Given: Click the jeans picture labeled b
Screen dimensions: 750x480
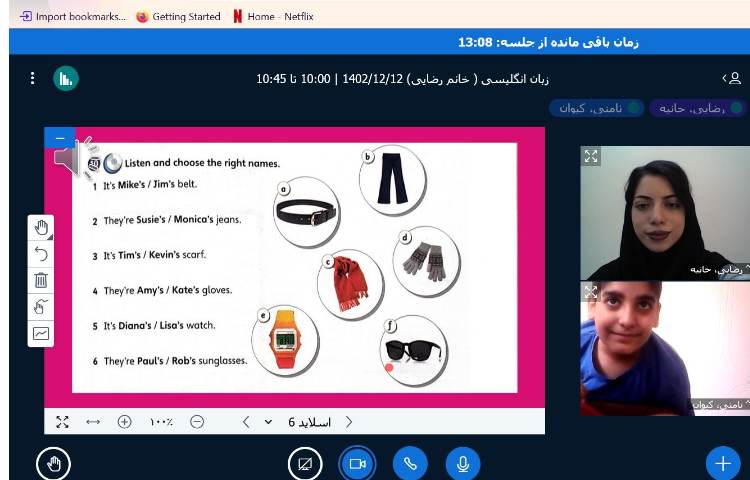Looking at the screenshot, I should point(393,180).
